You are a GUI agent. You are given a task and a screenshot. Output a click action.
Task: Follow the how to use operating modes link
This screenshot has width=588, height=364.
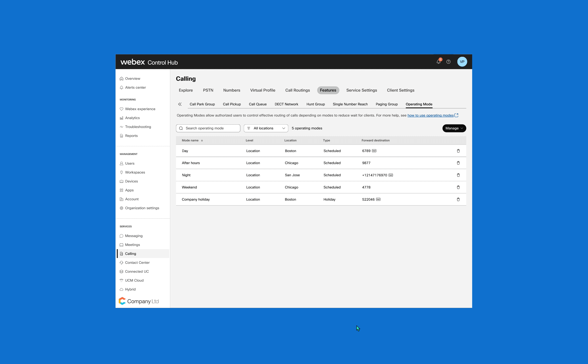tap(430, 115)
